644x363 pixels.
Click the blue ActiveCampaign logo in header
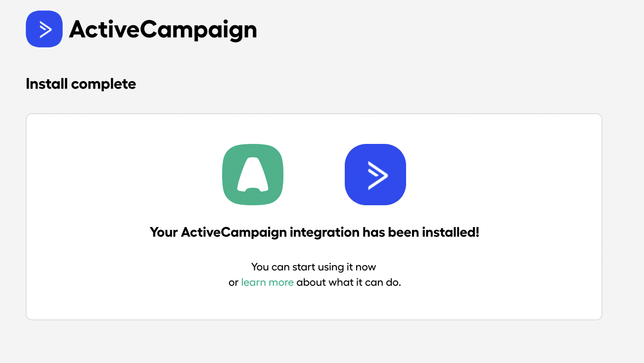point(44,29)
